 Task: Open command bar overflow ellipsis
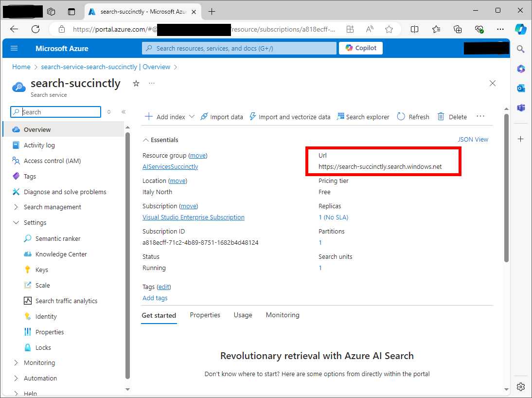[480, 116]
